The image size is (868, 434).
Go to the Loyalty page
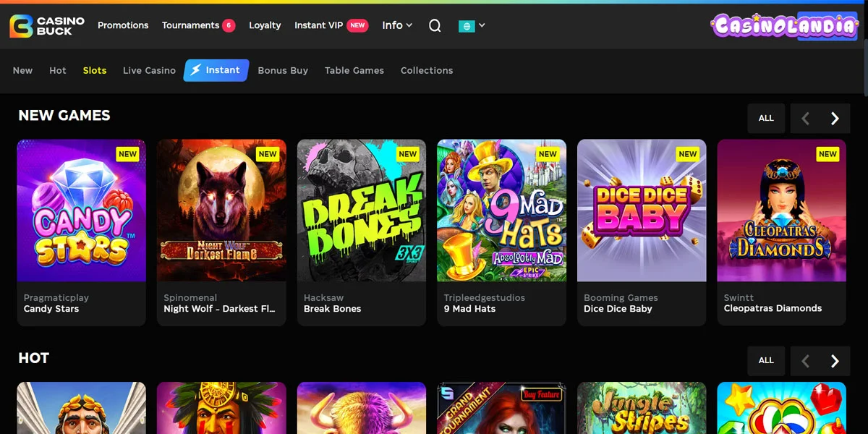[265, 25]
